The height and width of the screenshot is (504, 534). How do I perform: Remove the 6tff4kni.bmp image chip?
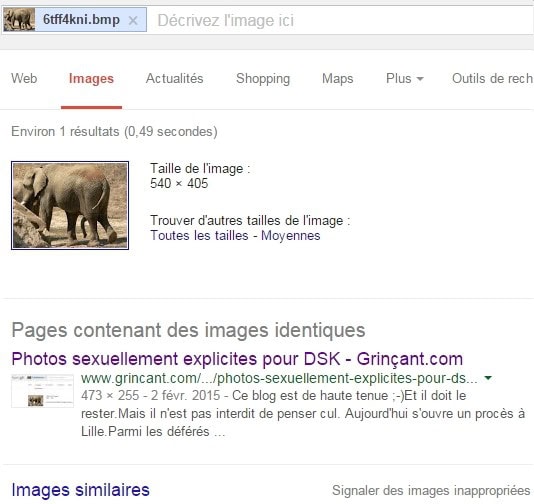pos(133,21)
